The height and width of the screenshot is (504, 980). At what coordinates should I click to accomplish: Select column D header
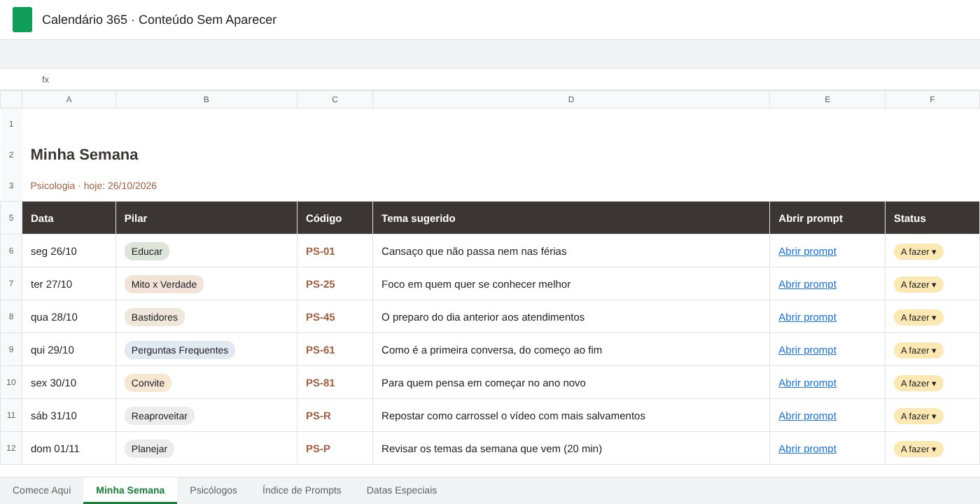(x=571, y=99)
